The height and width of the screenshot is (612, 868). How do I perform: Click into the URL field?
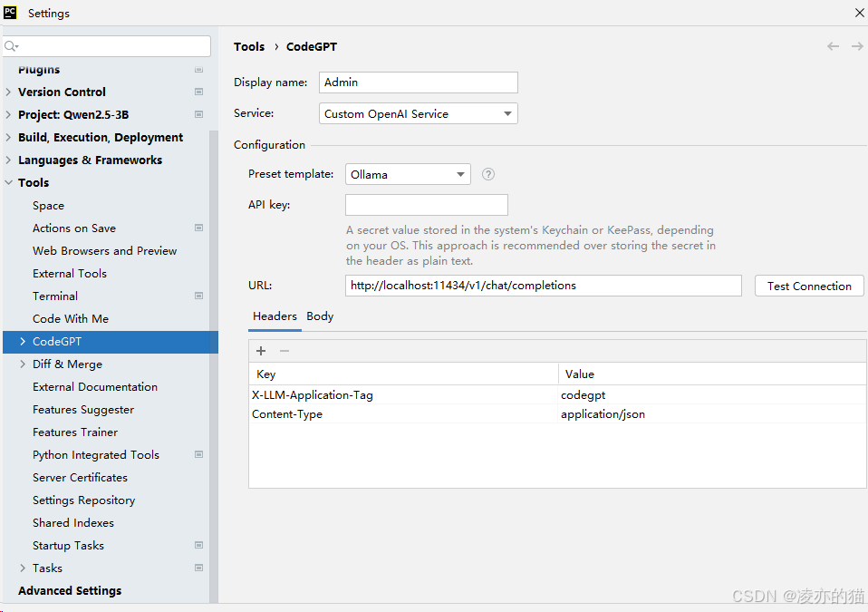click(543, 286)
